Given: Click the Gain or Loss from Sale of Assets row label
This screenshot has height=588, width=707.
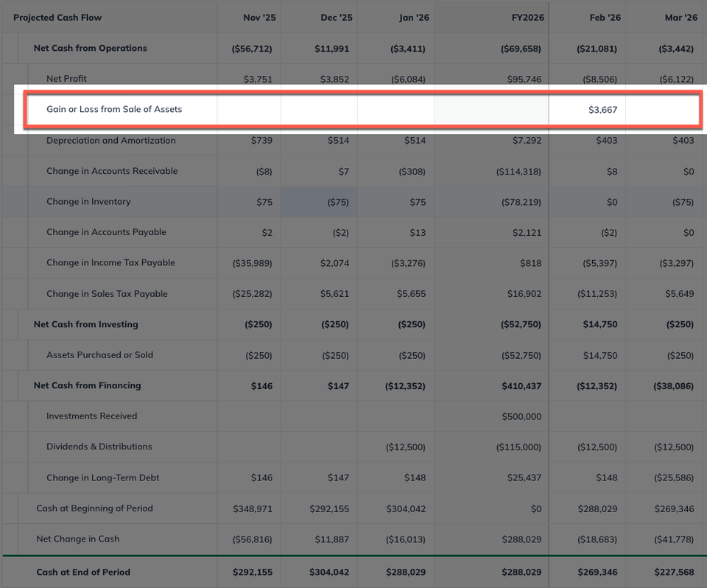Looking at the screenshot, I should pos(114,109).
